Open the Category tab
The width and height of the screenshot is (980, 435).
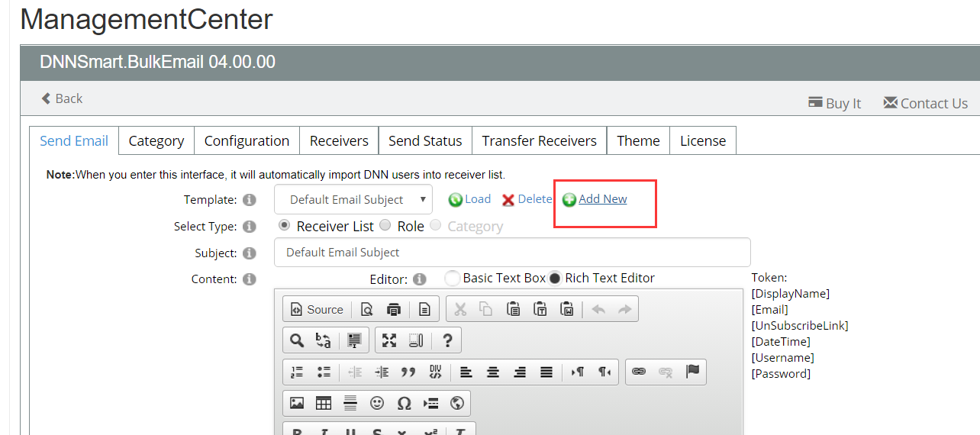click(x=156, y=140)
